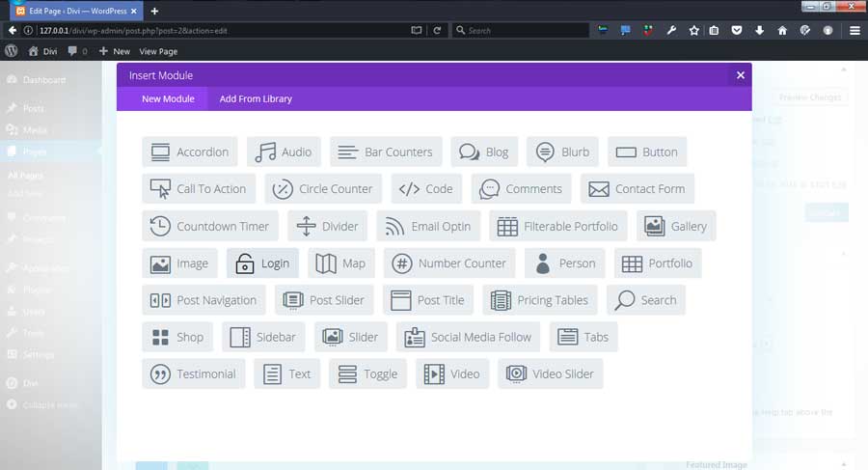Image resolution: width=868 pixels, height=470 pixels.
Task: Insert the Video module
Action: [x=452, y=374]
